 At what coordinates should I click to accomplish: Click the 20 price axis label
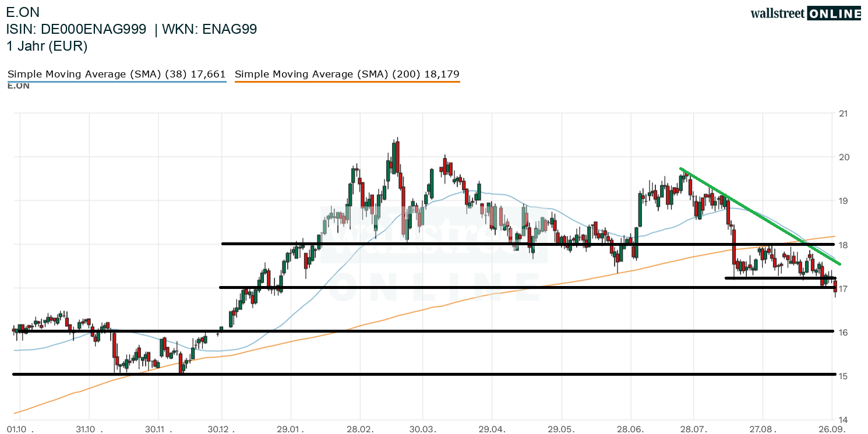[x=844, y=157]
